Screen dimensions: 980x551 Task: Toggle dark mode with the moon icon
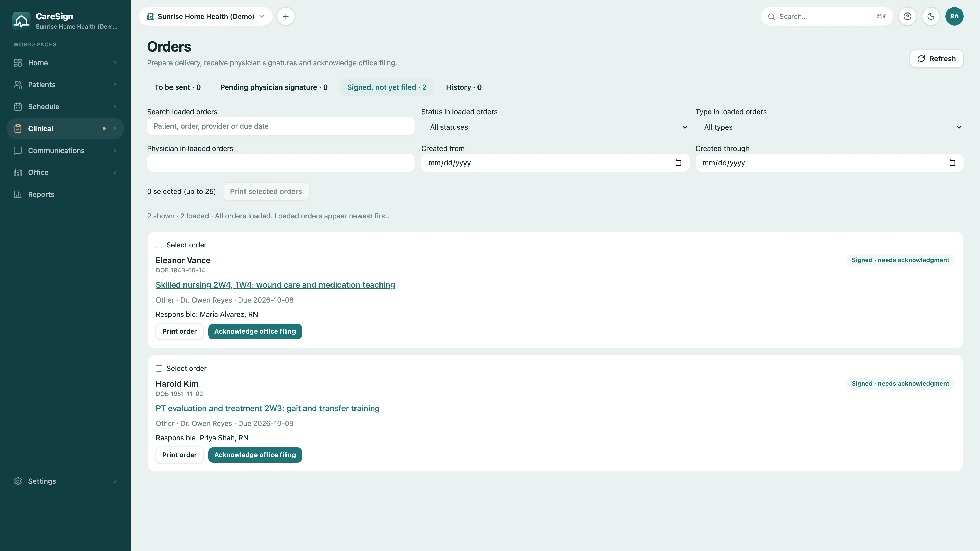coord(931,16)
